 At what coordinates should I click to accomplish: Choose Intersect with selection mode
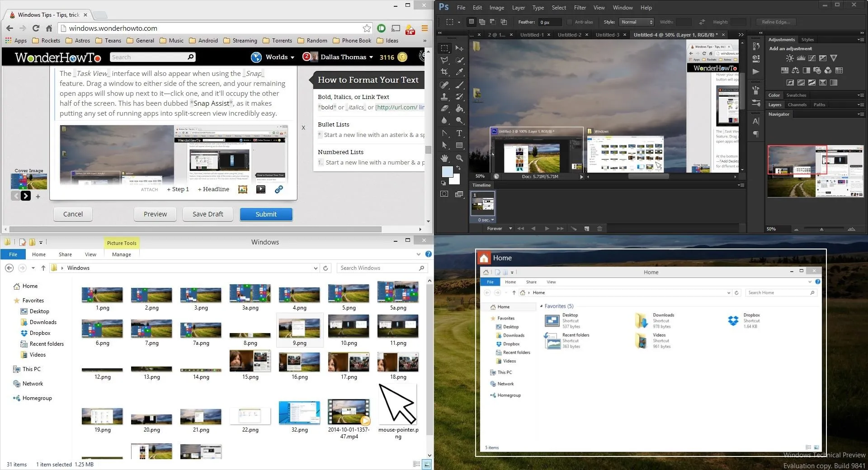point(504,22)
